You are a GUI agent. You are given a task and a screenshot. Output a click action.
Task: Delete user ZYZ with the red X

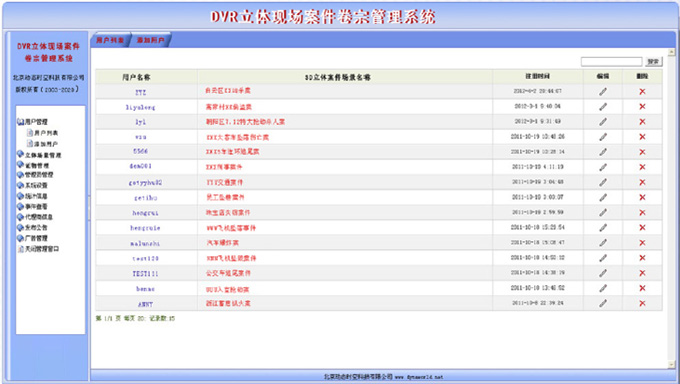[x=642, y=92]
